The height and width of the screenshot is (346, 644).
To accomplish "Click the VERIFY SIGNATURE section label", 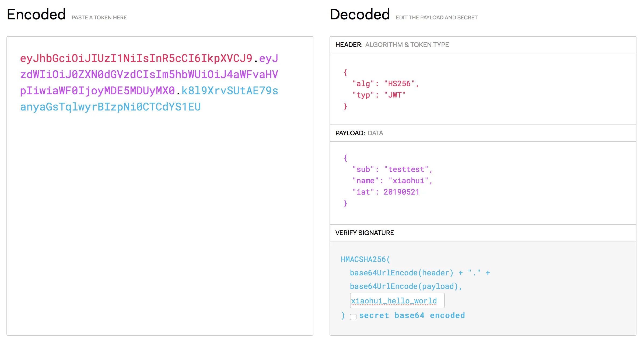I will 365,233.
